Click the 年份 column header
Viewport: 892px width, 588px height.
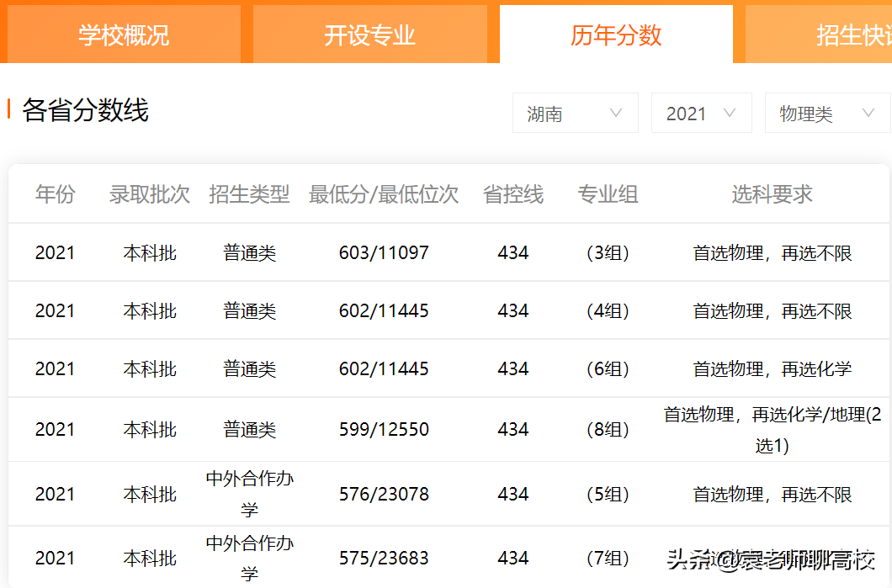[55, 193]
